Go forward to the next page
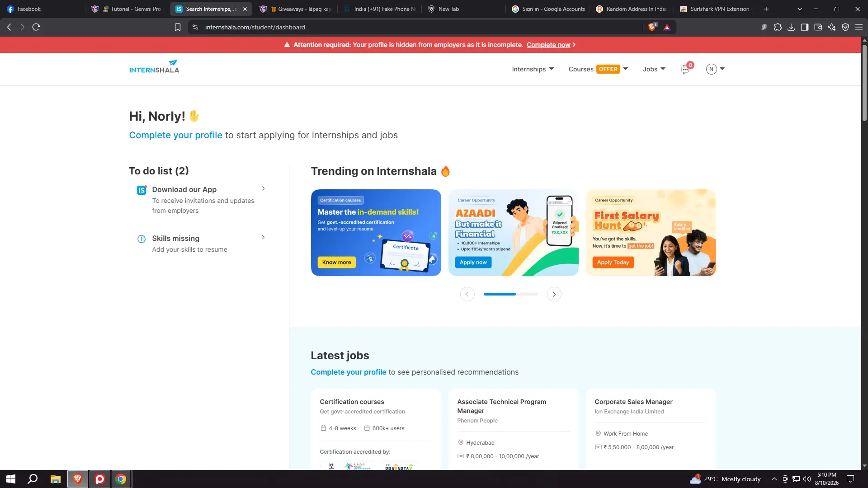 pos(22,27)
